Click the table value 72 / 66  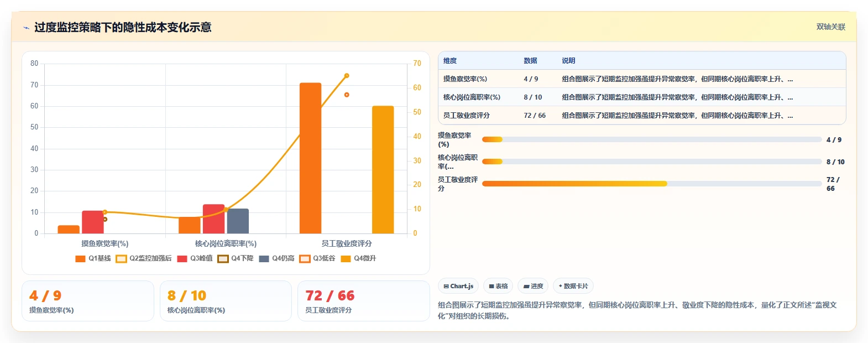click(535, 116)
